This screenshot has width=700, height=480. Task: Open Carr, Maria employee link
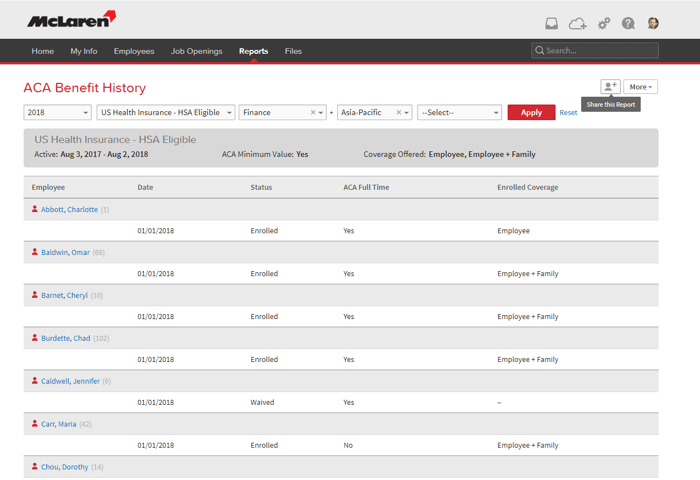[58, 424]
